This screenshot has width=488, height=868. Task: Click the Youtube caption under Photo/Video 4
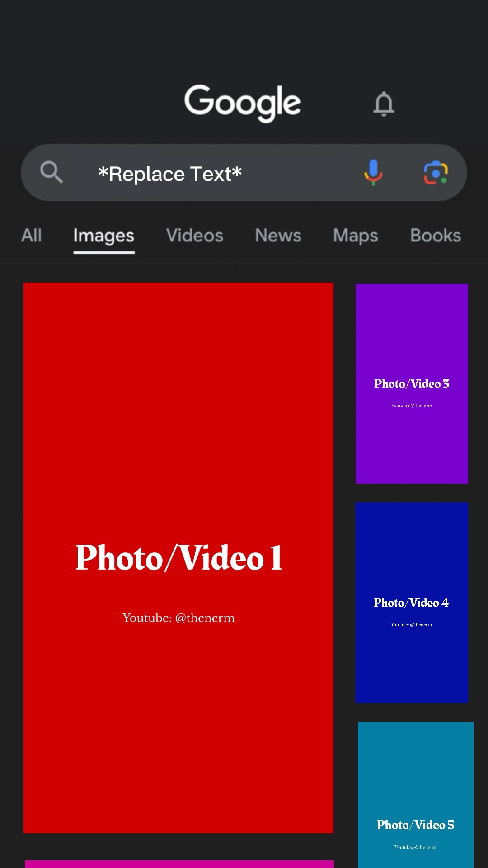click(412, 625)
